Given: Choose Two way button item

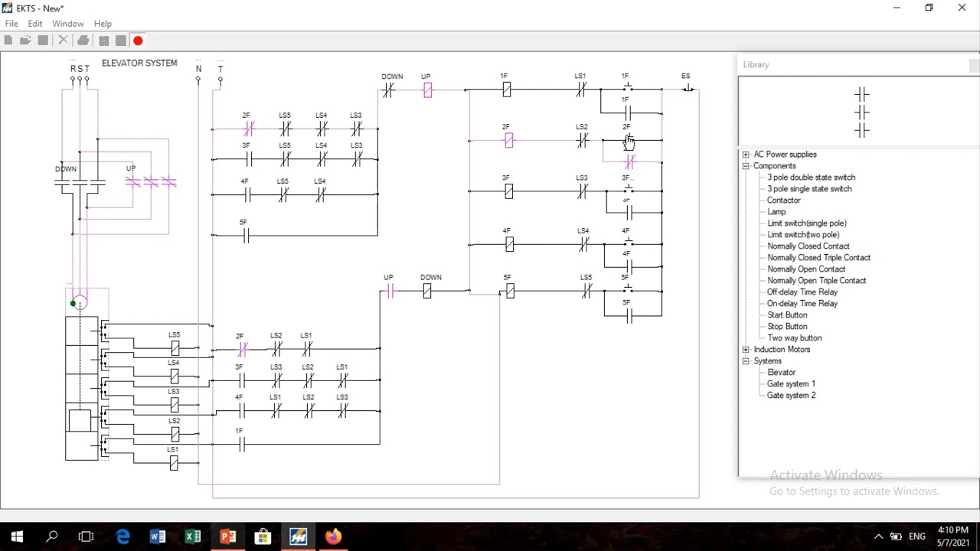Looking at the screenshot, I should (794, 338).
